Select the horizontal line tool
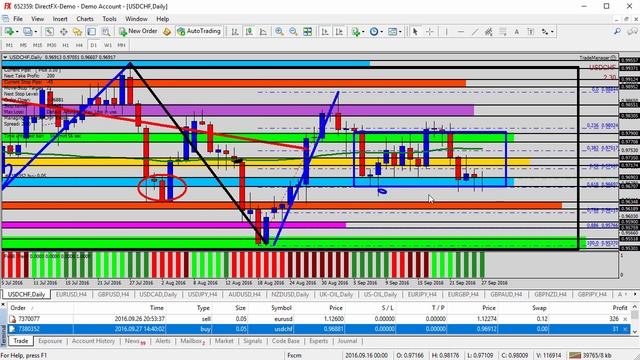Viewport: 640px width, 360px height. tap(461, 31)
